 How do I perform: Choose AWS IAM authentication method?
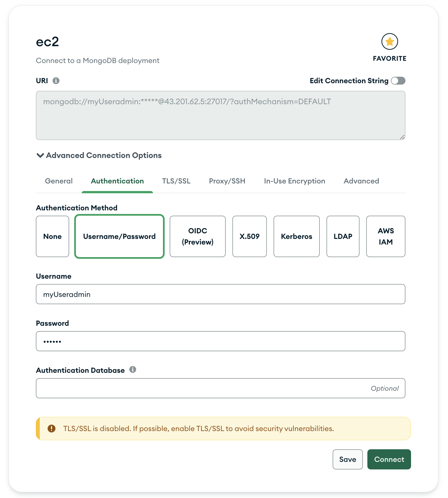pos(386,236)
